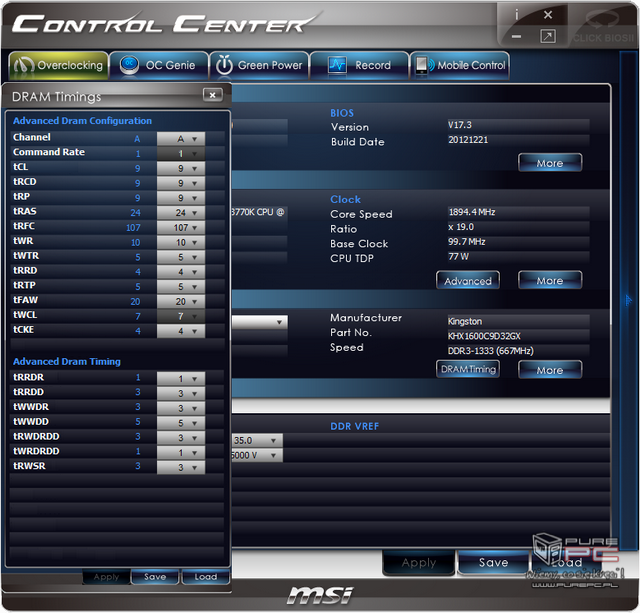
Task: Click More button in BIOS section
Action: pos(550,163)
